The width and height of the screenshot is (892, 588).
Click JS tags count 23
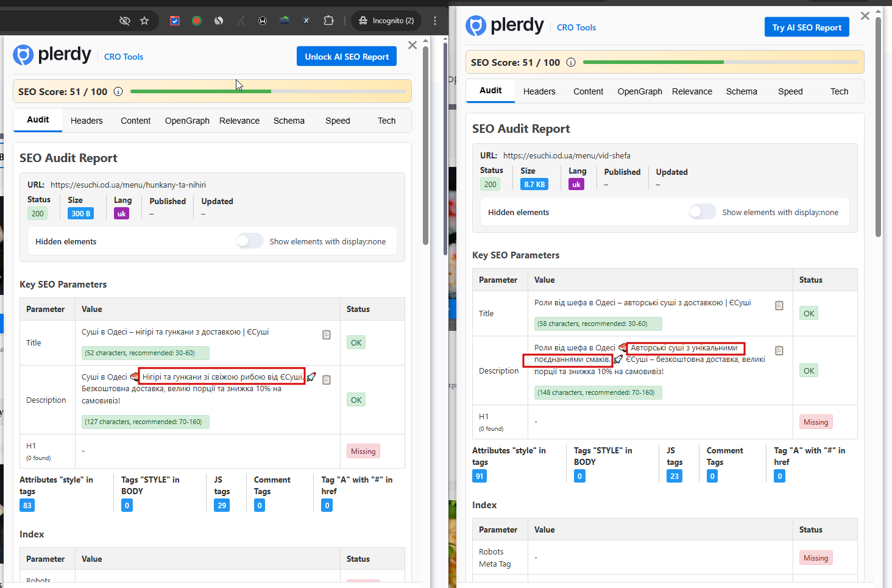(x=674, y=476)
